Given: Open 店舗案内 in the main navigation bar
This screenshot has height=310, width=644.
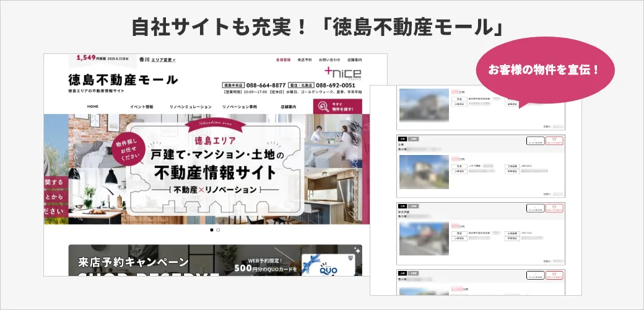Looking at the screenshot, I should point(289,107).
